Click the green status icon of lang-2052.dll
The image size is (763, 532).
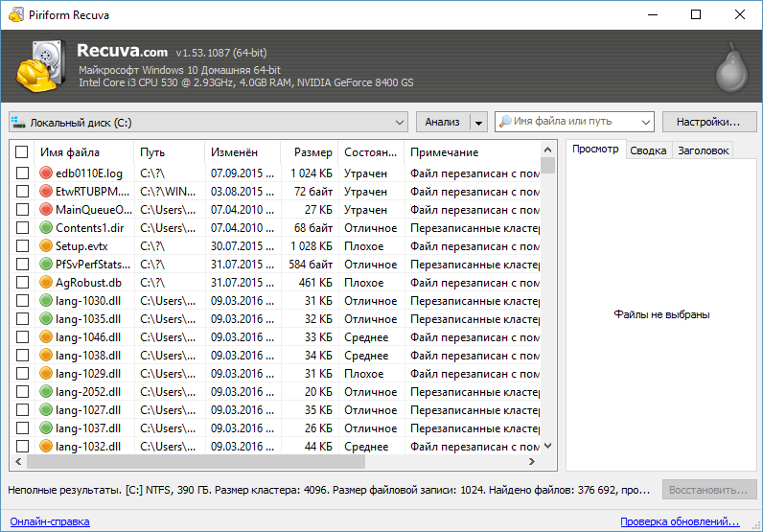coord(46,391)
